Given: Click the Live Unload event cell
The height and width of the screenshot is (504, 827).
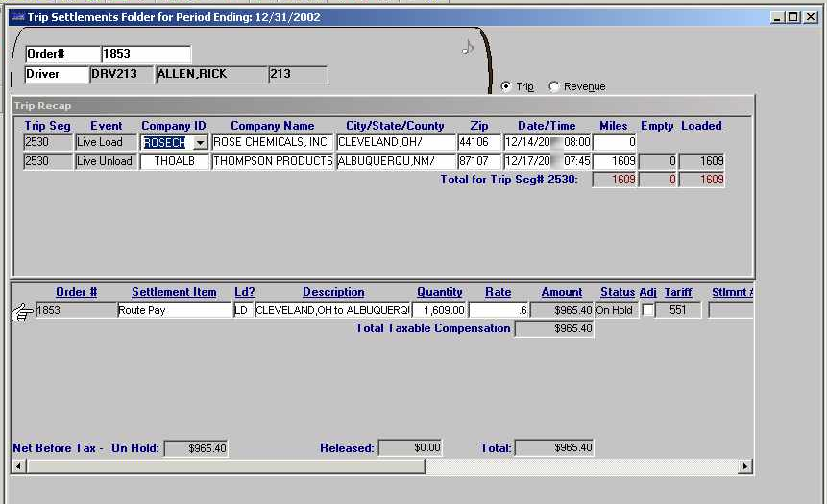Looking at the screenshot, I should pos(106,161).
